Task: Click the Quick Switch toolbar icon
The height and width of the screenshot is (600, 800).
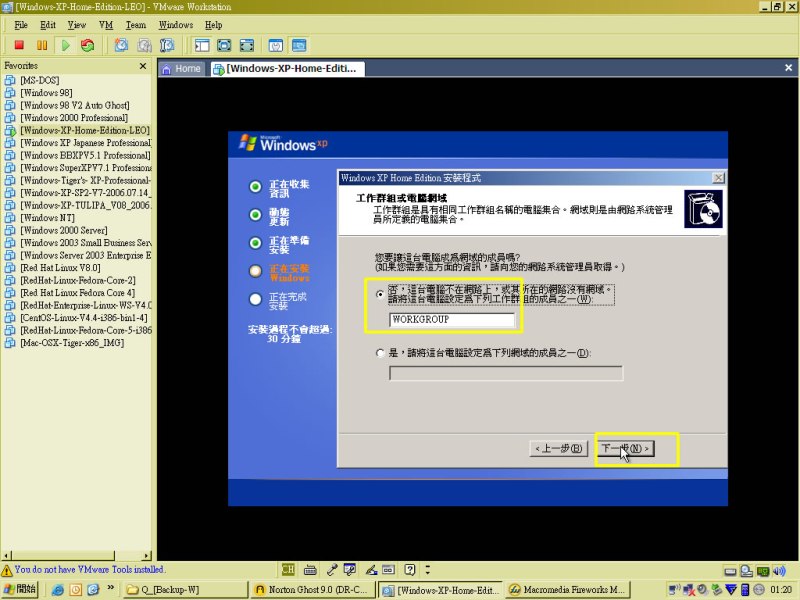Action: [246, 45]
